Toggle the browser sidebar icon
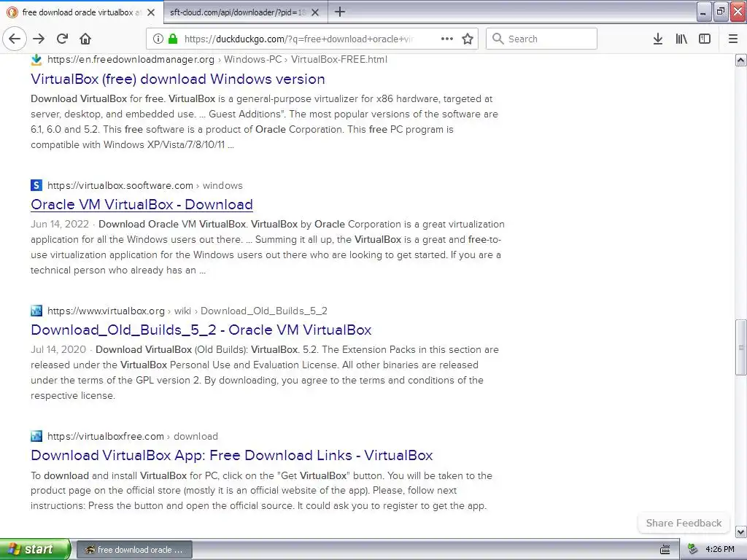Viewport: 747px width, 560px height. tap(705, 39)
